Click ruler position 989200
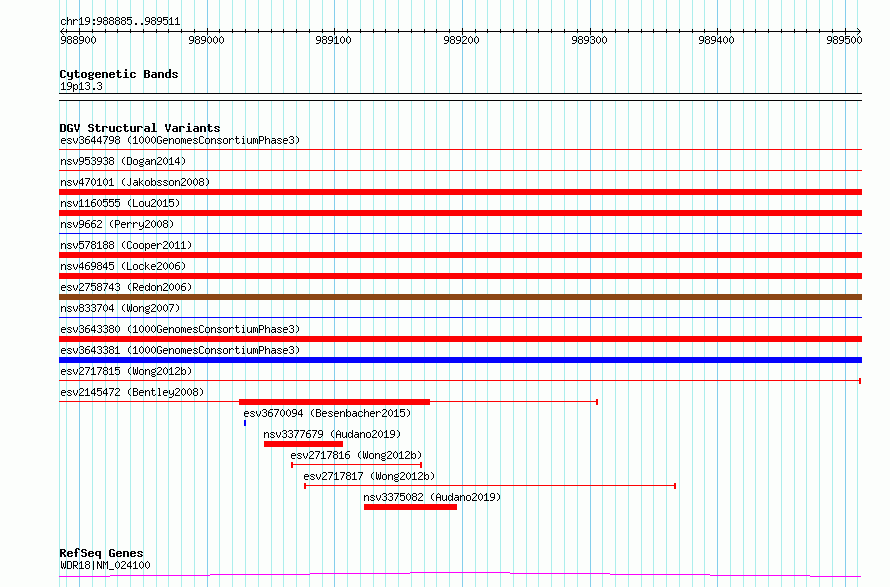This screenshot has width=890, height=587. point(461,40)
